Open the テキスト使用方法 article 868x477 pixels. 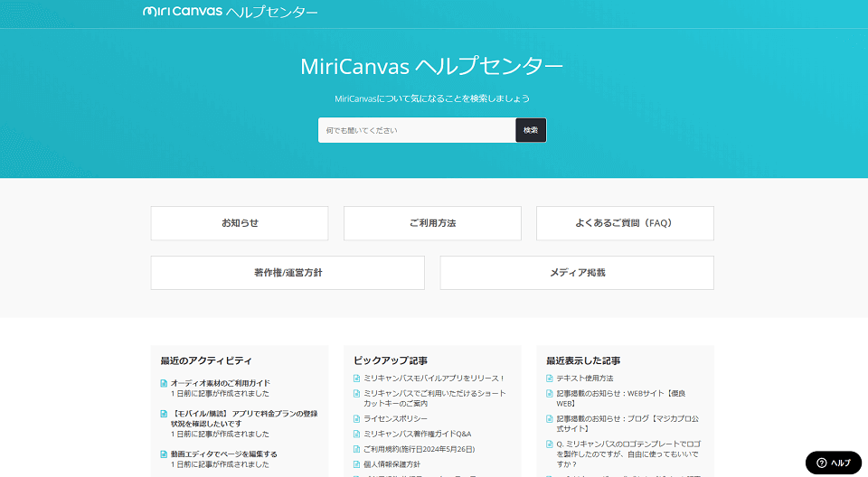[585, 378]
